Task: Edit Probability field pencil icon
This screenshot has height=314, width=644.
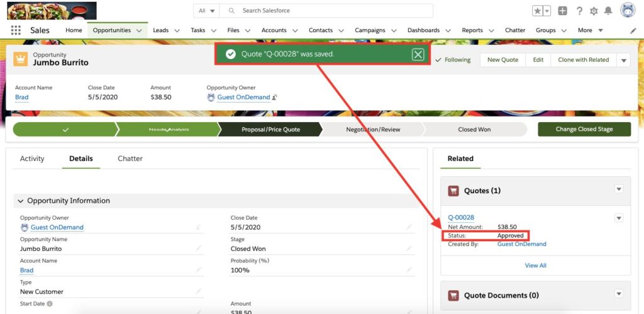Action: (409, 269)
